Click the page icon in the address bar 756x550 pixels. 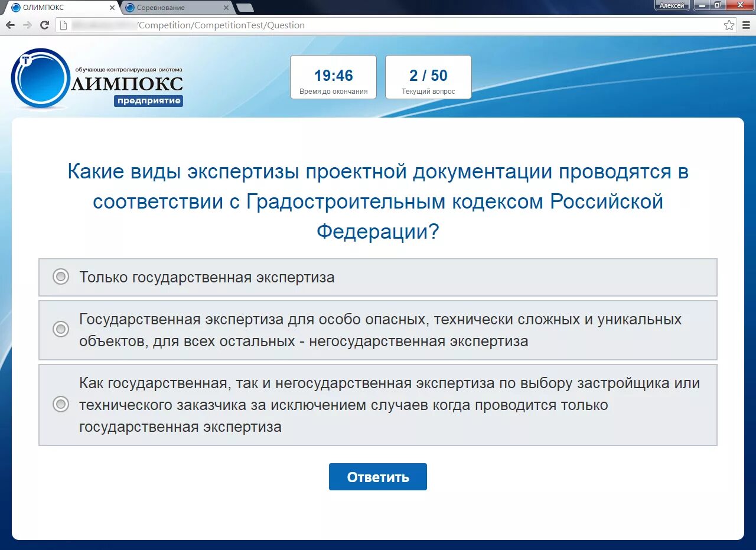click(63, 25)
